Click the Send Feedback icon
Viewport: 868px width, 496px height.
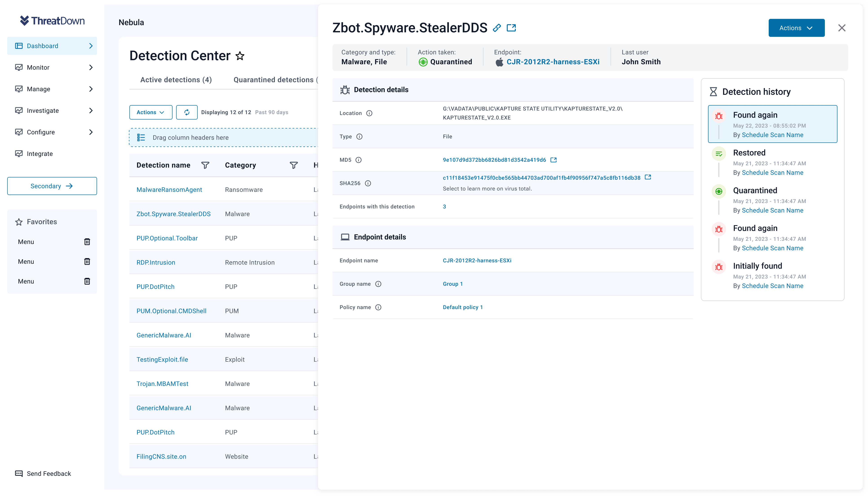[19, 473]
